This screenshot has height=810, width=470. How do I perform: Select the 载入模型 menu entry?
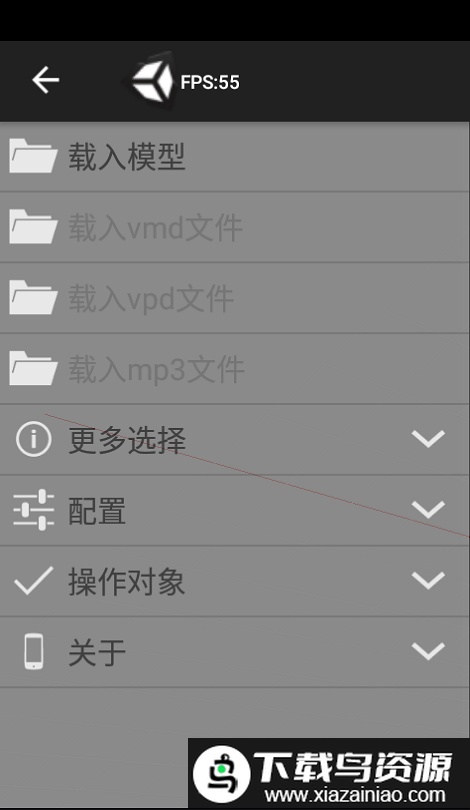pos(234,157)
